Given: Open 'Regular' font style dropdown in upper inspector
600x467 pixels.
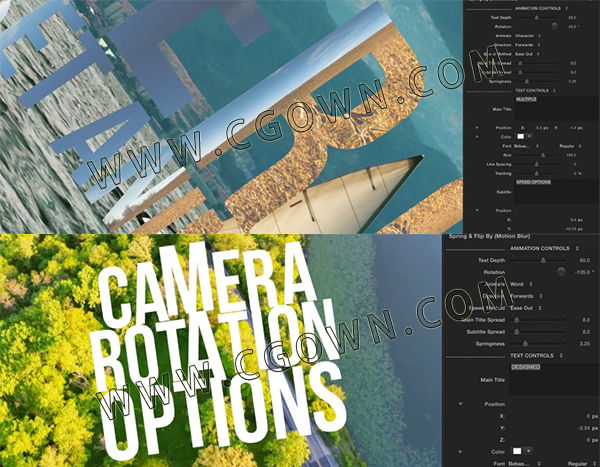Looking at the screenshot, I should pos(570,146).
